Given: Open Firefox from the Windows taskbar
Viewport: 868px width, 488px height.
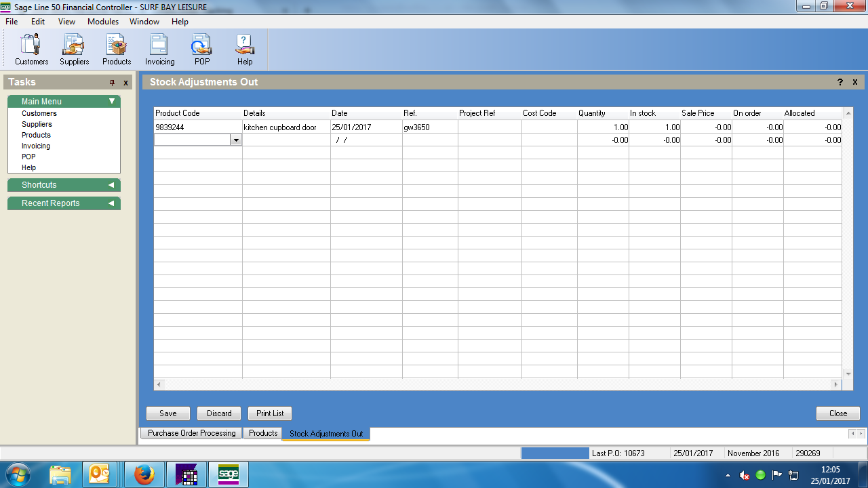Looking at the screenshot, I should (x=144, y=474).
